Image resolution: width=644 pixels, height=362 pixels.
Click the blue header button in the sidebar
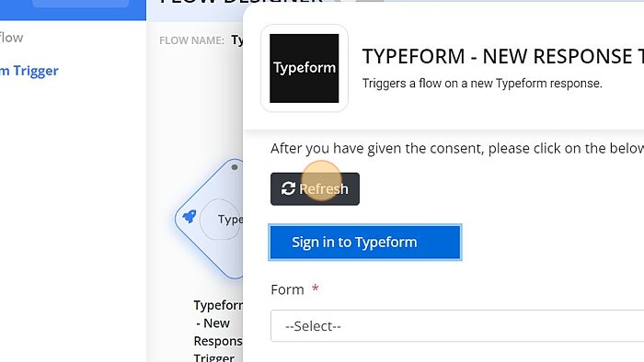pos(81,4)
